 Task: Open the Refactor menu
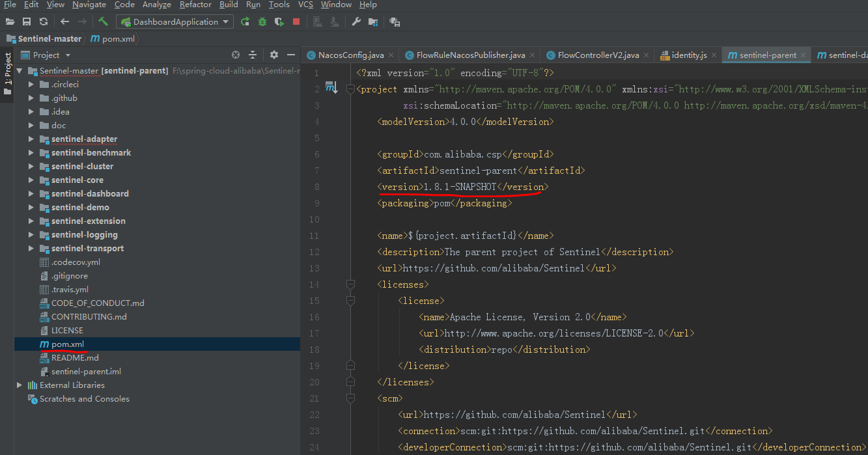[x=195, y=5]
